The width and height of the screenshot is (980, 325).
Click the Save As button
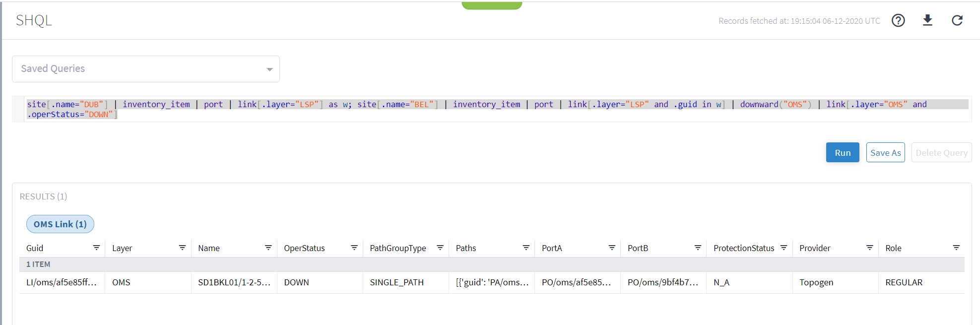[x=885, y=152]
